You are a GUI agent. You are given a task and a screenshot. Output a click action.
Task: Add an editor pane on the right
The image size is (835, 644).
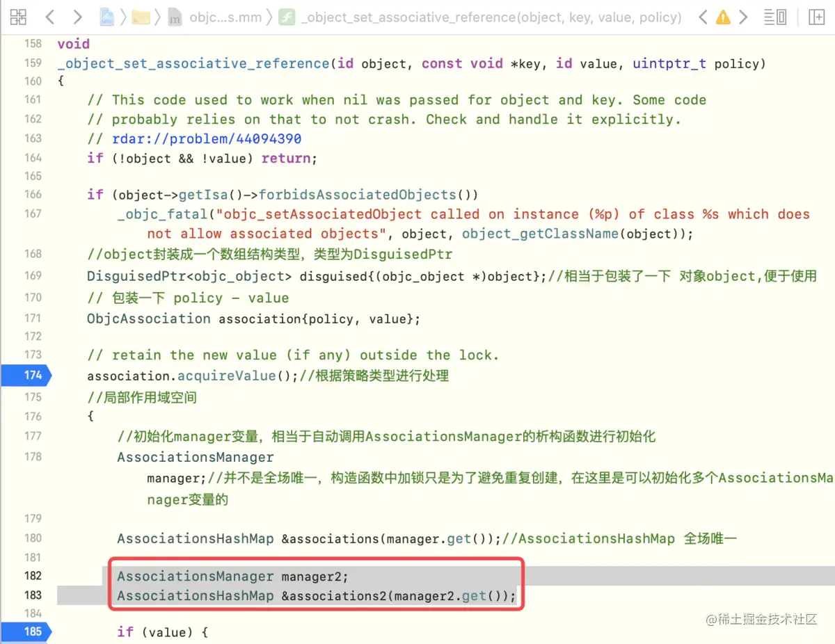(817, 17)
